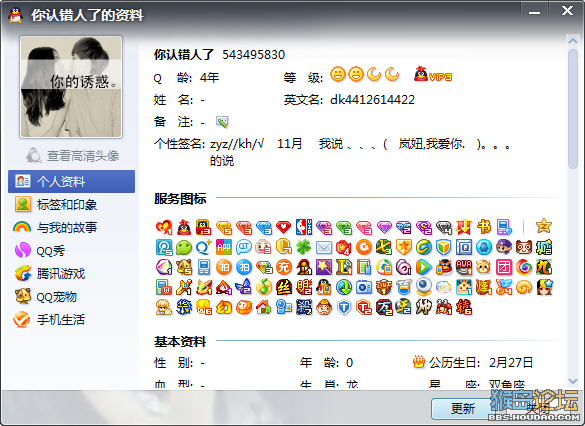Click the crown icon beside 公历生日
The width and height of the screenshot is (585, 426).
pos(419,362)
